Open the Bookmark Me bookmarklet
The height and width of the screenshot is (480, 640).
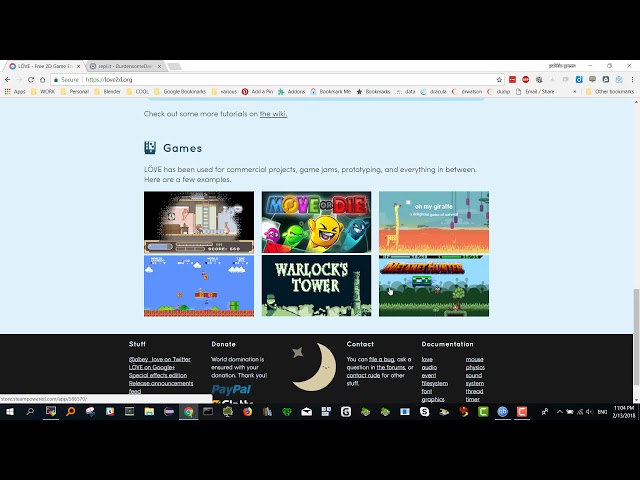(331, 91)
